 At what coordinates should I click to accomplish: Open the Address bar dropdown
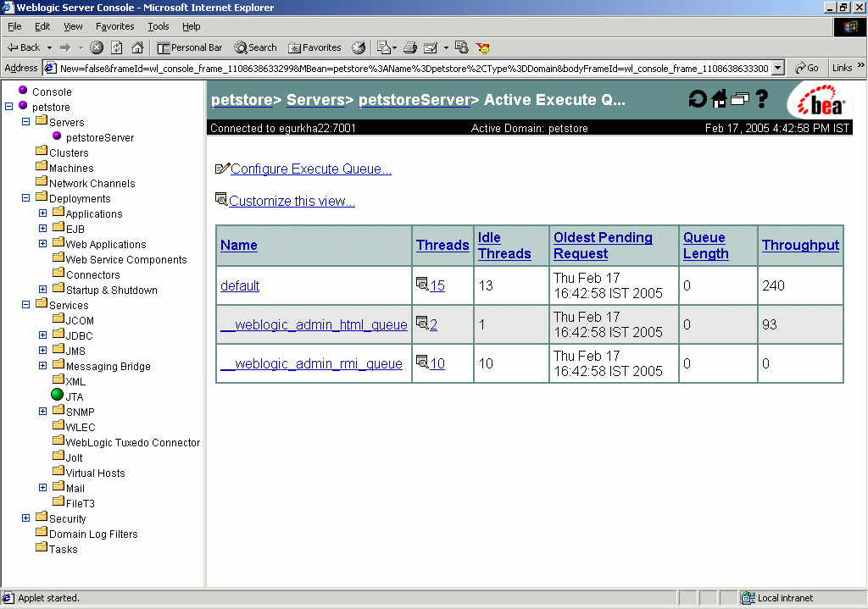click(778, 68)
